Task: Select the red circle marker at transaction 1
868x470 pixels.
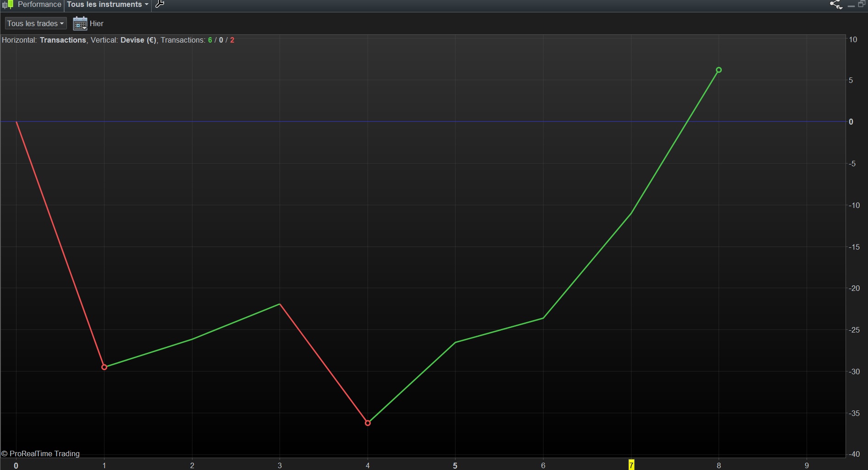Action: click(x=104, y=367)
